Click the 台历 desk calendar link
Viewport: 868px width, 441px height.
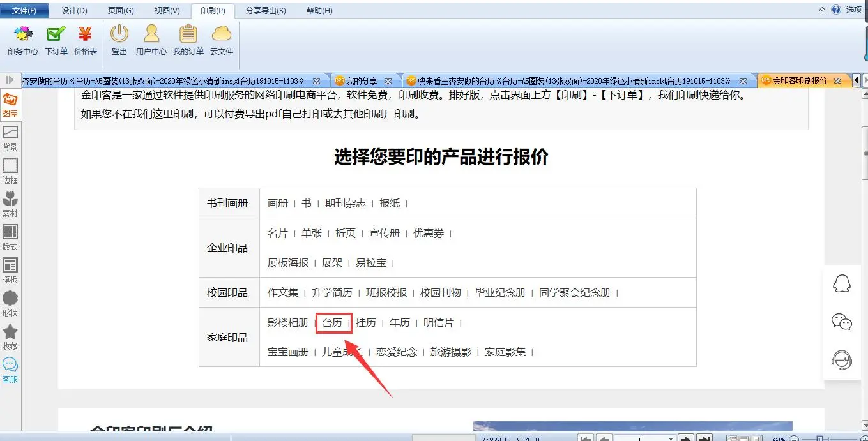coord(332,323)
